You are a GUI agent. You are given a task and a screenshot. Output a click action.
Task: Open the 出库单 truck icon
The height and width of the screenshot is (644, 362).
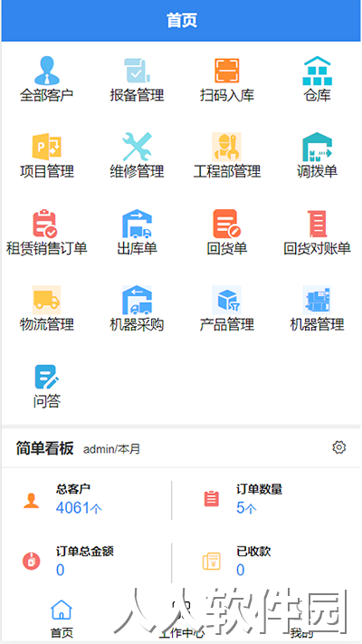[x=137, y=224]
